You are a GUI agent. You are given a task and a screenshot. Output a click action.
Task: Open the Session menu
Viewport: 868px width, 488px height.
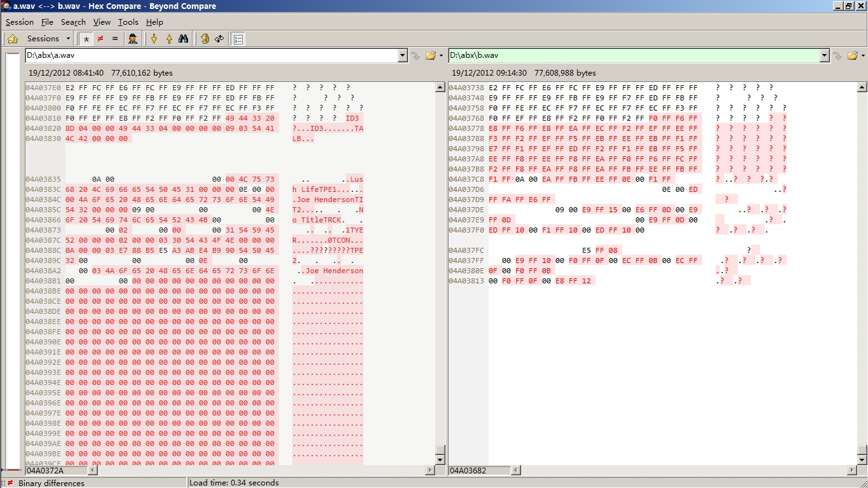pyautogui.click(x=20, y=22)
